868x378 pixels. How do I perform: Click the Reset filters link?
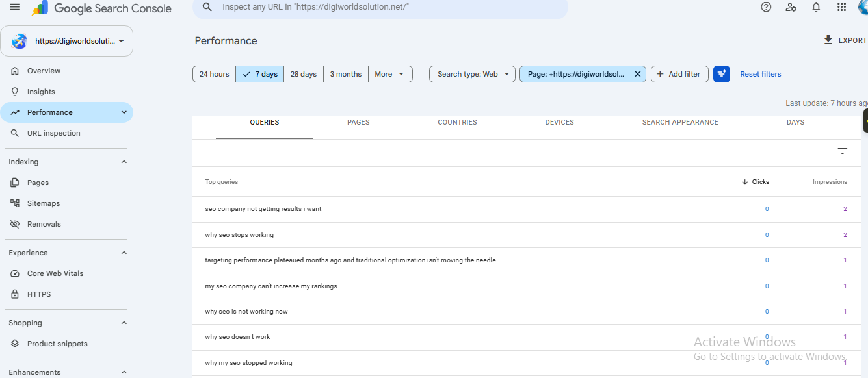coord(761,74)
